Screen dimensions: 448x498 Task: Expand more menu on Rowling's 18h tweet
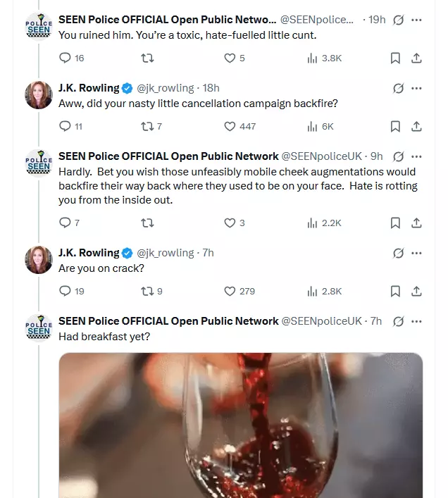pyautogui.click(x=416, y=88)
